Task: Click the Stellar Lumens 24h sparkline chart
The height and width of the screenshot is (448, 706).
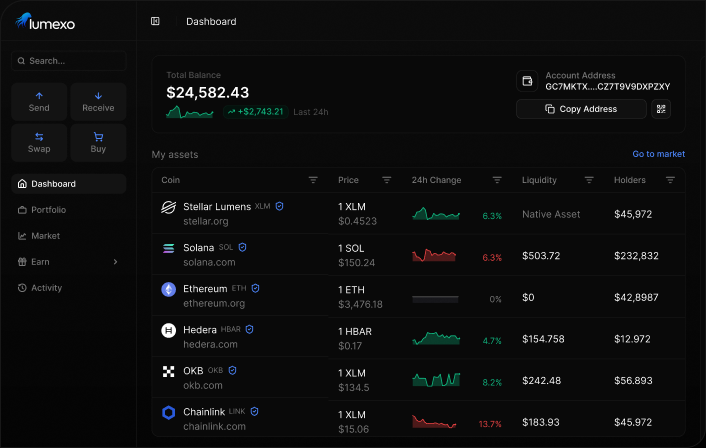Action: pos(436,213)
